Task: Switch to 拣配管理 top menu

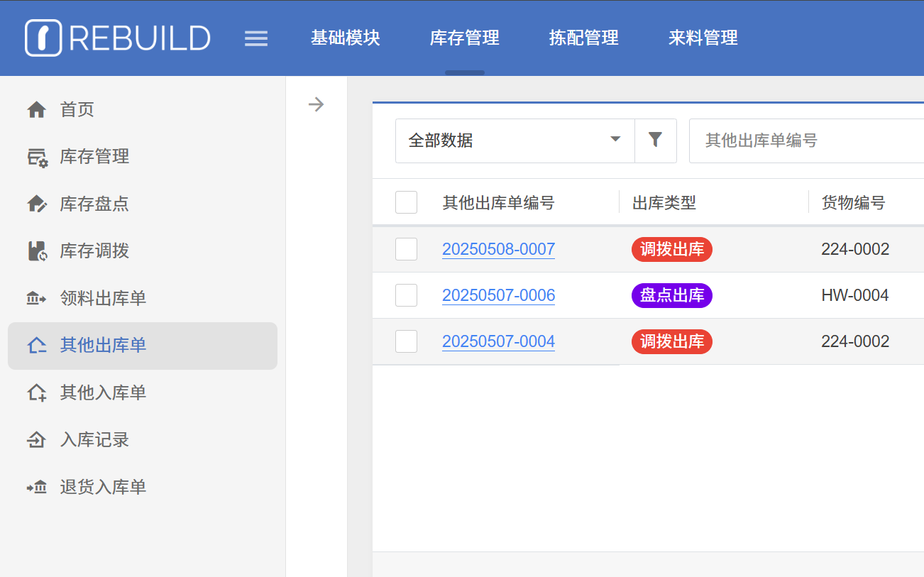Action: pos(583,38)
